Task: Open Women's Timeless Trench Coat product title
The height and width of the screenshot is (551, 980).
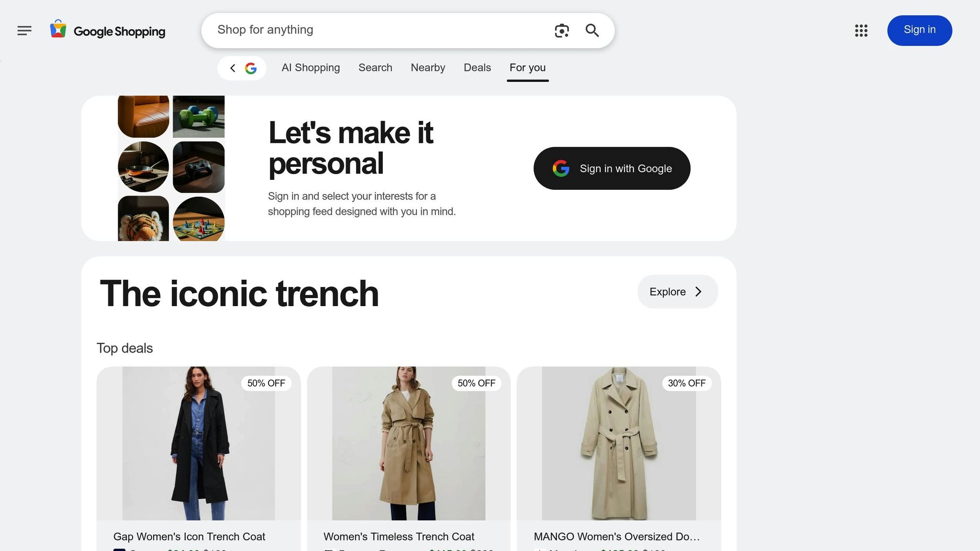Action: pos(399,537)
